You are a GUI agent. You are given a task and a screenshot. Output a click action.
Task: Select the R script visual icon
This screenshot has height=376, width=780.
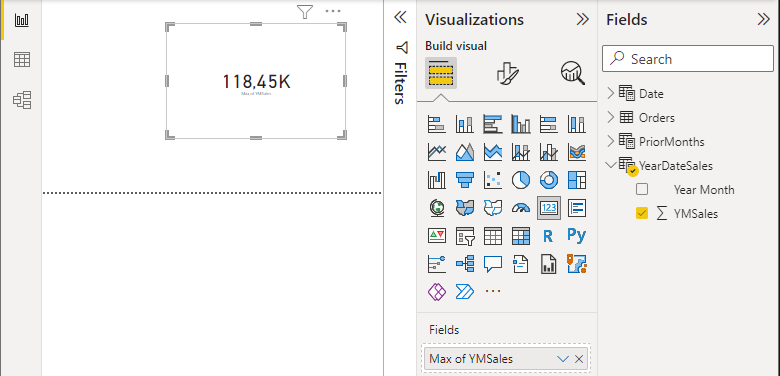548,236
